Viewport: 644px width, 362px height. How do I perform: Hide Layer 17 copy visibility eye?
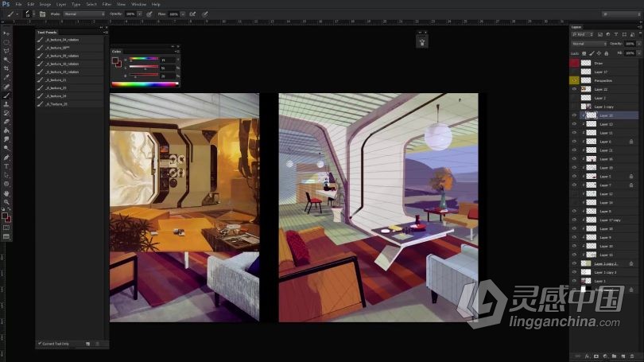574,220
